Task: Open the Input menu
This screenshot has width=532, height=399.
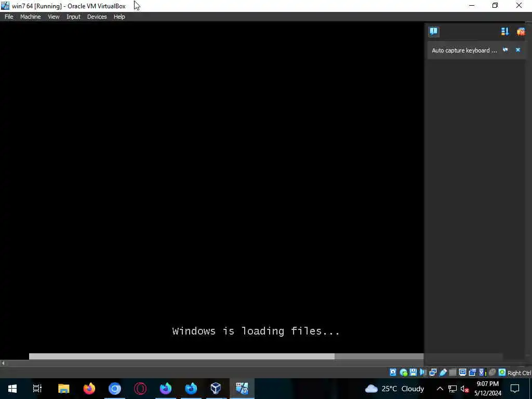Action: pyautogui.click(x=73, y=17)
